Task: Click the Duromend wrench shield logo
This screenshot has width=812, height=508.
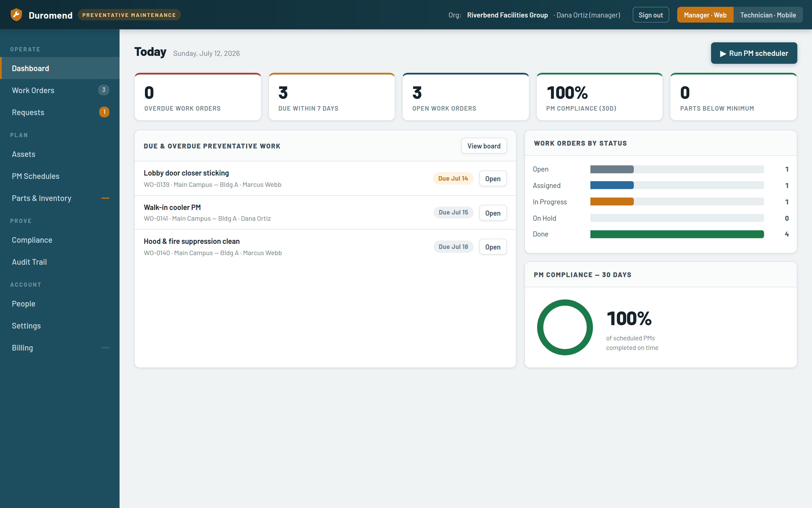Action: click(16, 15)
